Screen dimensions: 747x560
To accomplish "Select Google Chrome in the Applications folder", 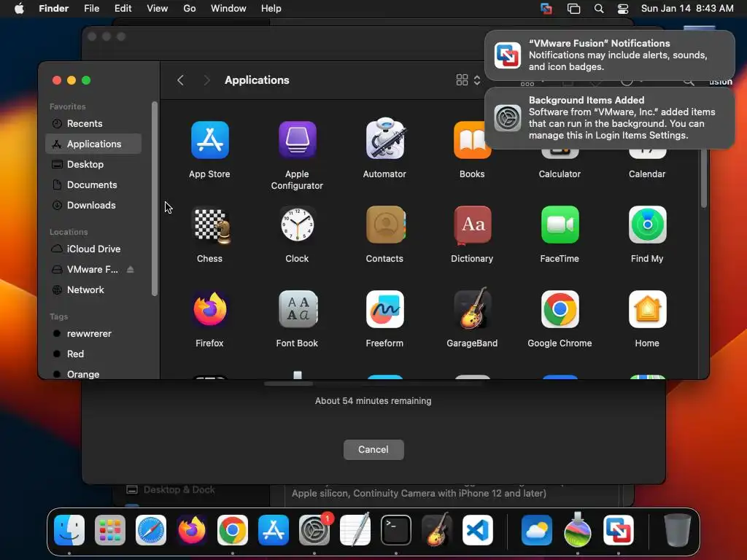I will (x=560, y=309).
